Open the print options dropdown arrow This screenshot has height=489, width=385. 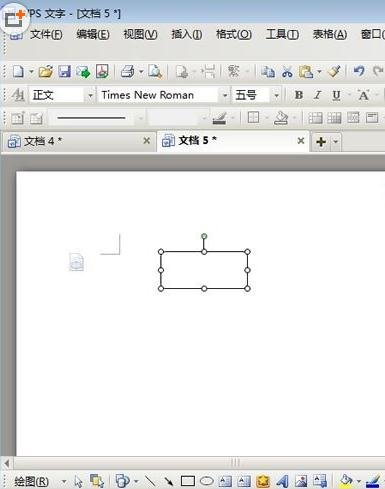[x=141, y=71]
